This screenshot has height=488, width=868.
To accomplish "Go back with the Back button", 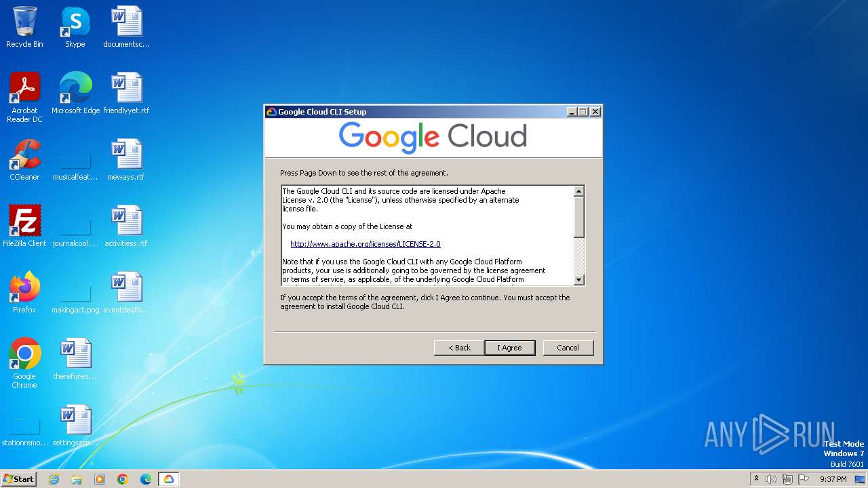I will (459, 348).
